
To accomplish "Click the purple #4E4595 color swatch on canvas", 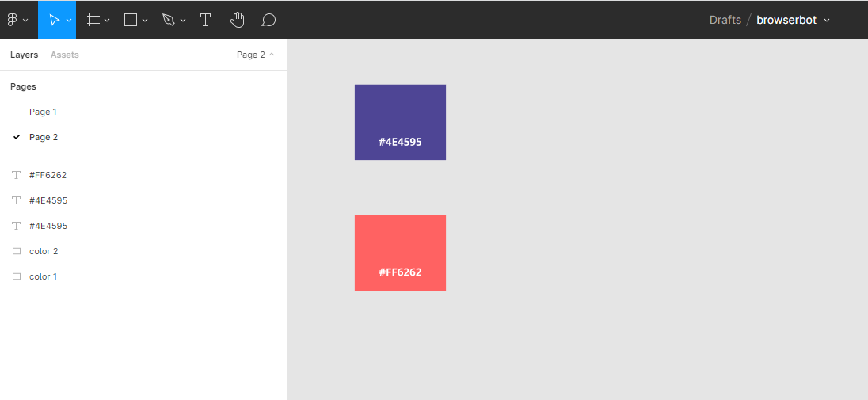I will point(400,111).
